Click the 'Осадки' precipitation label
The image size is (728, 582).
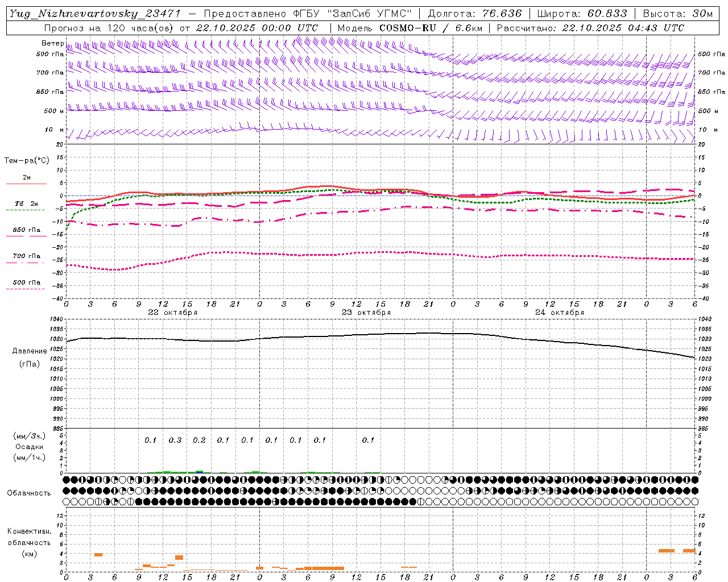tap(30, 447)
